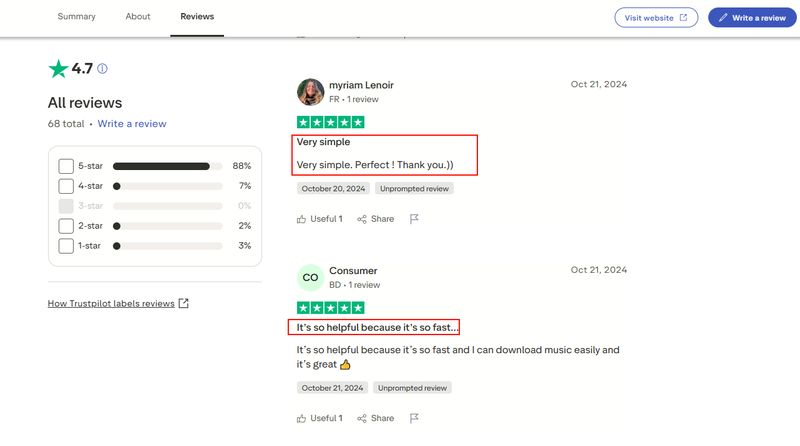Click external icon in Visit website button
Viewport: 800px width, 446px height.
coord(683,17)
